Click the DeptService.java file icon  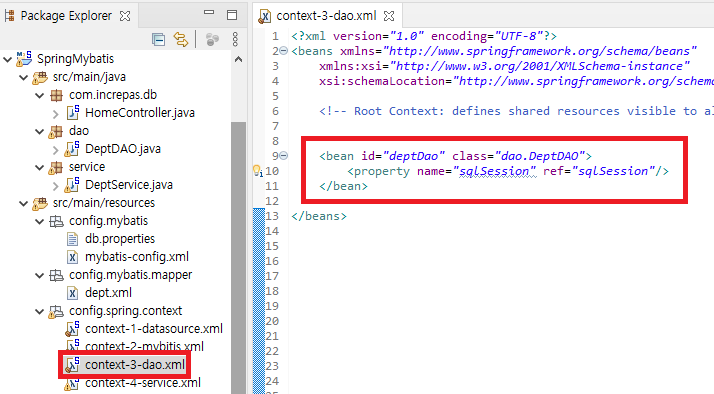click(x=72, y=184)
